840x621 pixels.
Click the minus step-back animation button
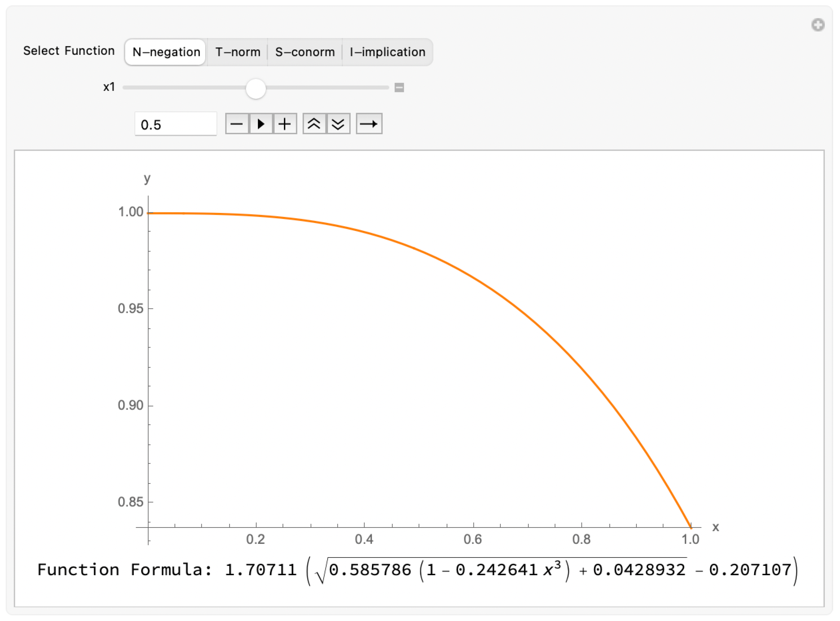[x=236, y=124]
